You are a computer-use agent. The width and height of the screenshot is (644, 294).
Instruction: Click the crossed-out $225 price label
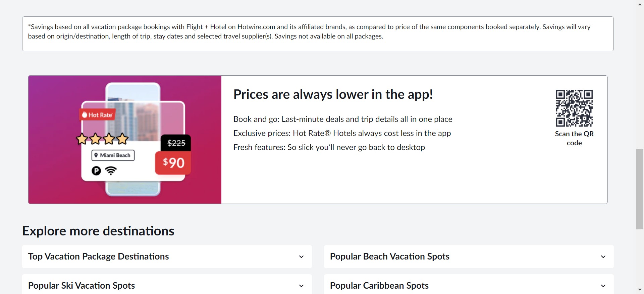point(176,143)
